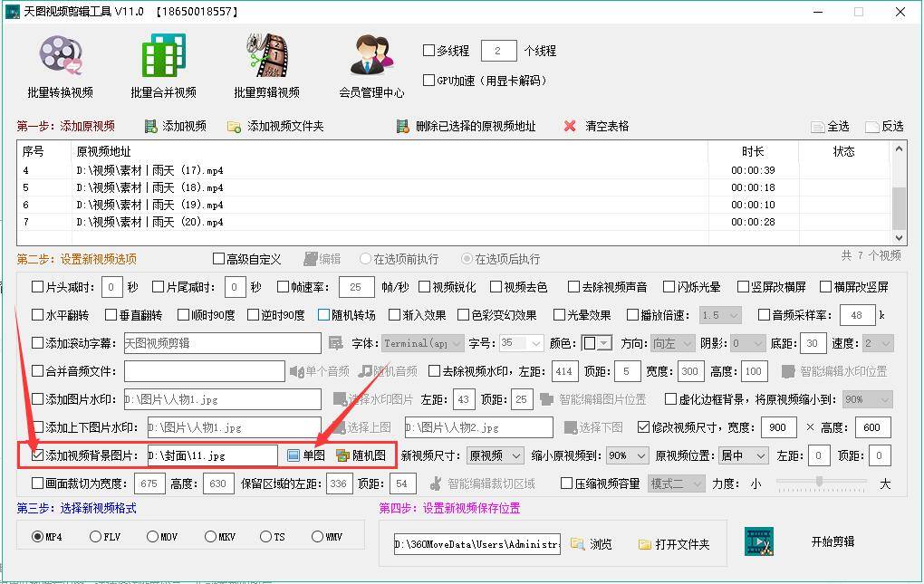Select the row 雨天 (18).mp4

tap(454, 187)
